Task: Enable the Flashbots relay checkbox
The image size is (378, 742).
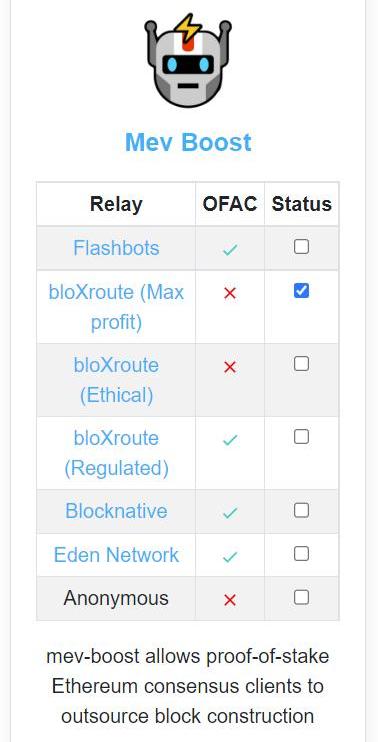Action: [301, 247]
